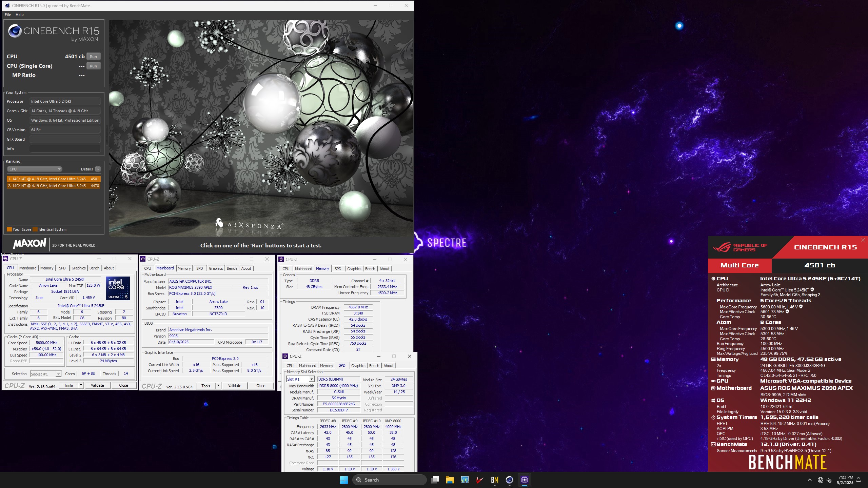Click the Multi Core label in BenchMate panel

coord(739,265)
